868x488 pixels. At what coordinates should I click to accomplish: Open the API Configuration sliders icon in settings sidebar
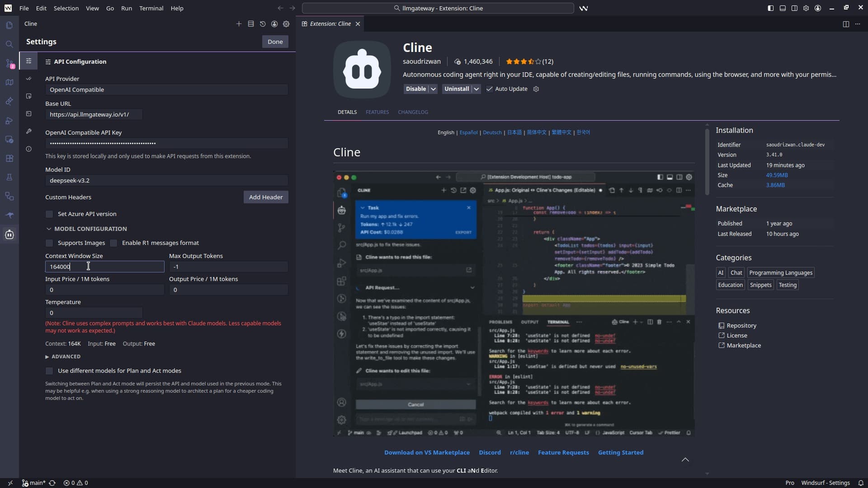point(29,61)
